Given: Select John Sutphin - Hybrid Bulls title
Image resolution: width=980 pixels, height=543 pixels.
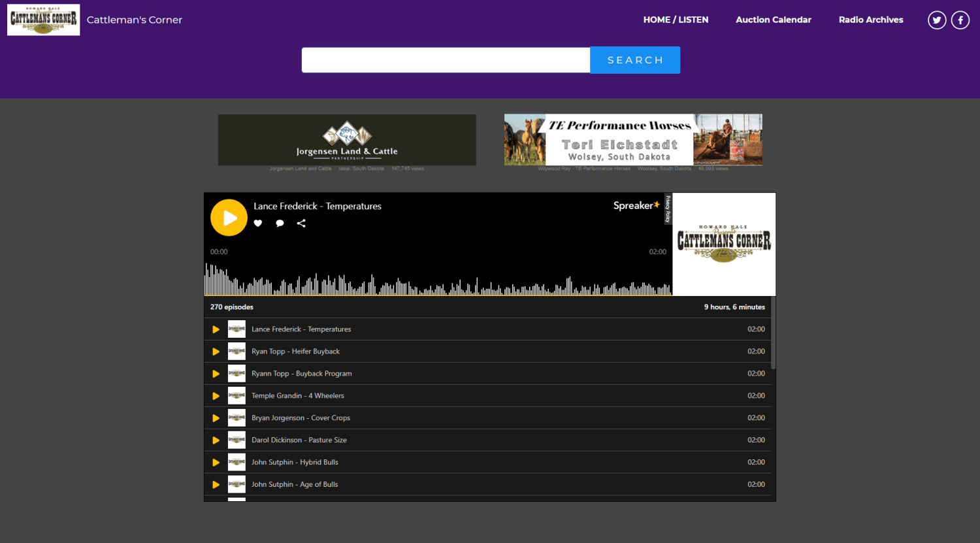Looking at the screenshot, I should (x=295, y=463).
